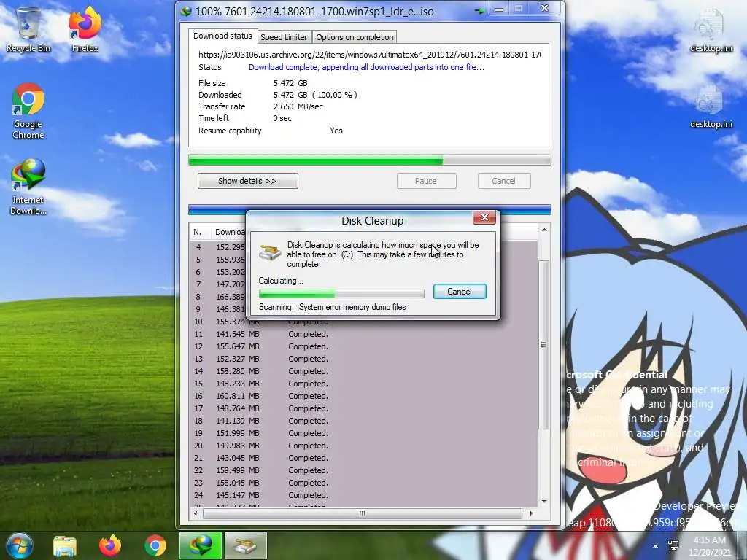Click the download URL text in IDM
The image size is (747, 560).
coord(369,55)
